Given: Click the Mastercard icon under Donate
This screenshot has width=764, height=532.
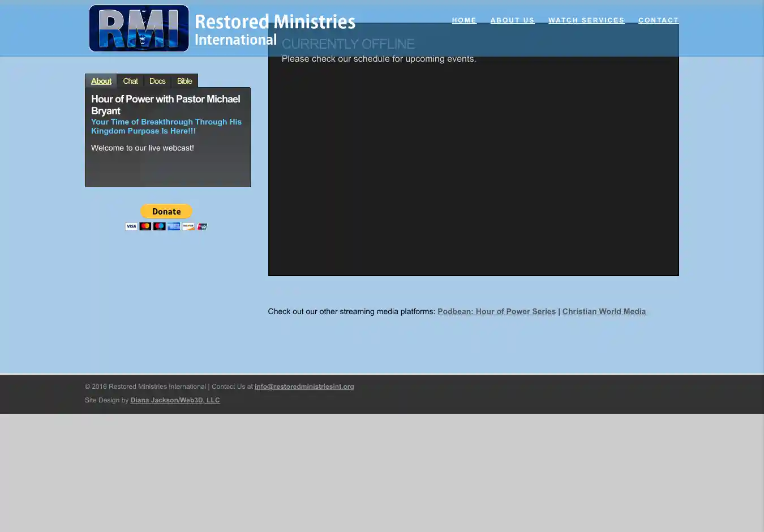Looking at the screenshot, I should click(145, 226).
